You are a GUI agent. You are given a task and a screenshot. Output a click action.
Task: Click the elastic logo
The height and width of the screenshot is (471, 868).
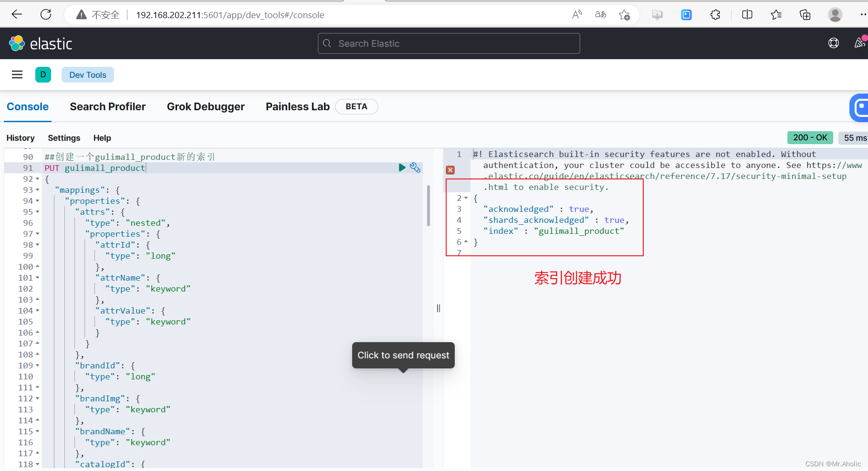pos(41,44)
